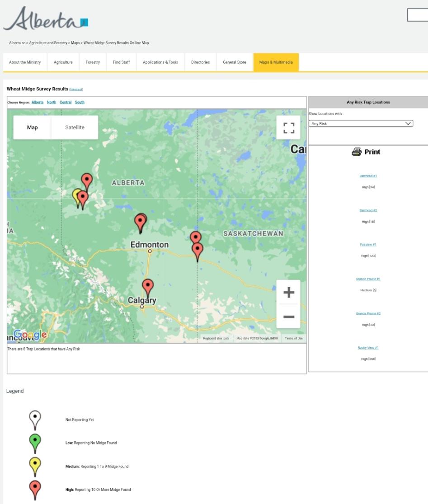Zoom in on the map

point(288,292)
